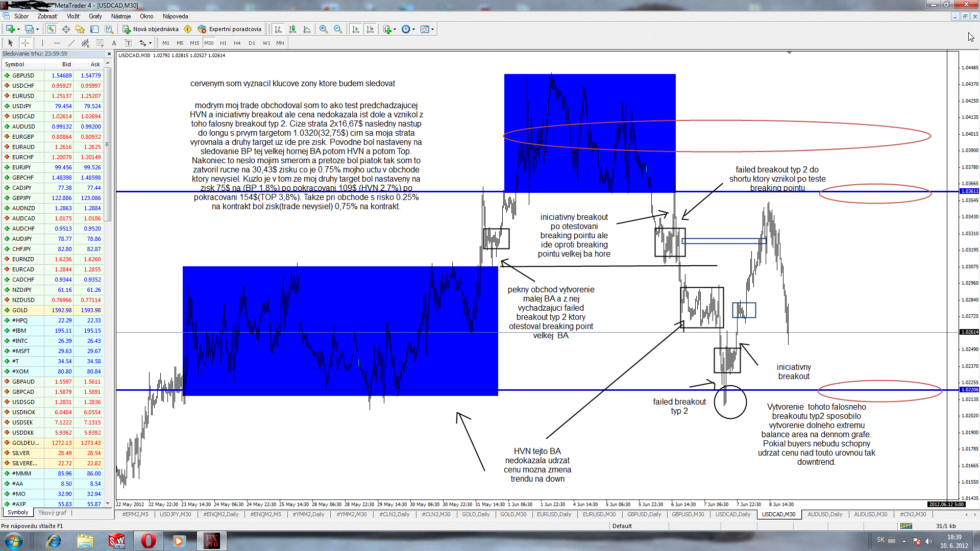Select the crosshair cursor tool

[25, 43]
